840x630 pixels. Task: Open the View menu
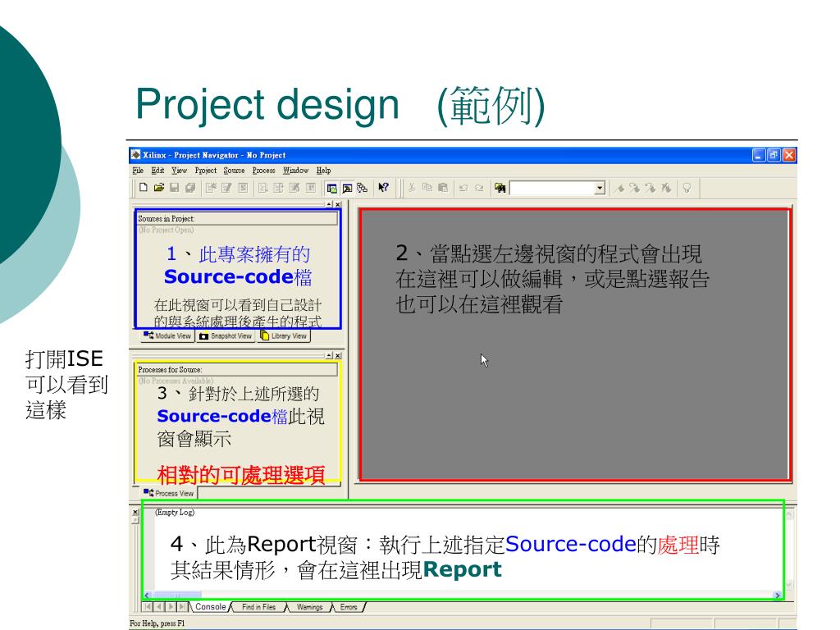tap(179, 171)
